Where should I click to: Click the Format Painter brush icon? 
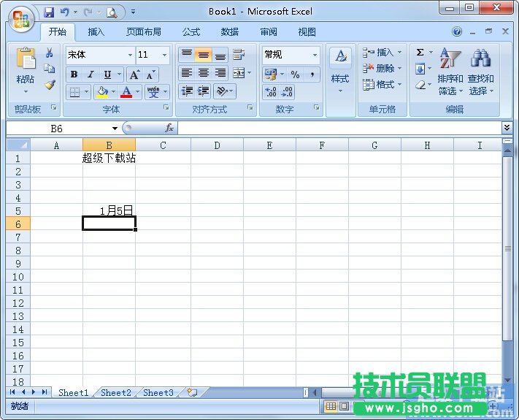point(50,85)
